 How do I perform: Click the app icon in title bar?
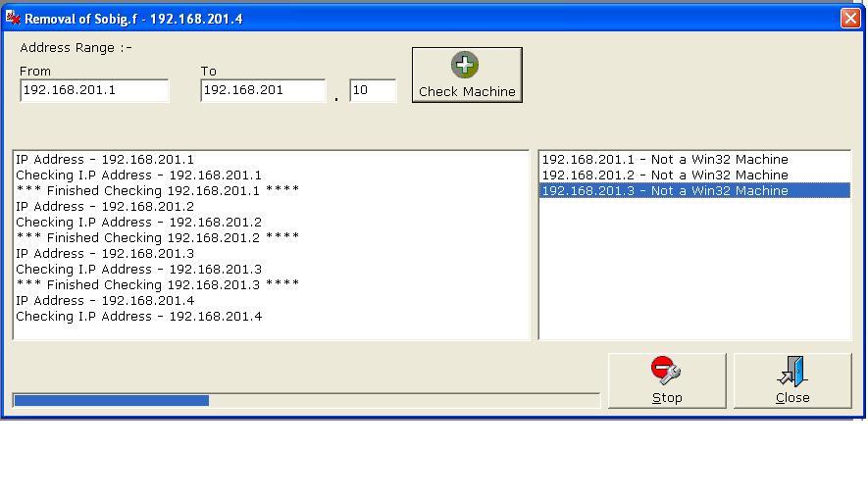(13, 18)
